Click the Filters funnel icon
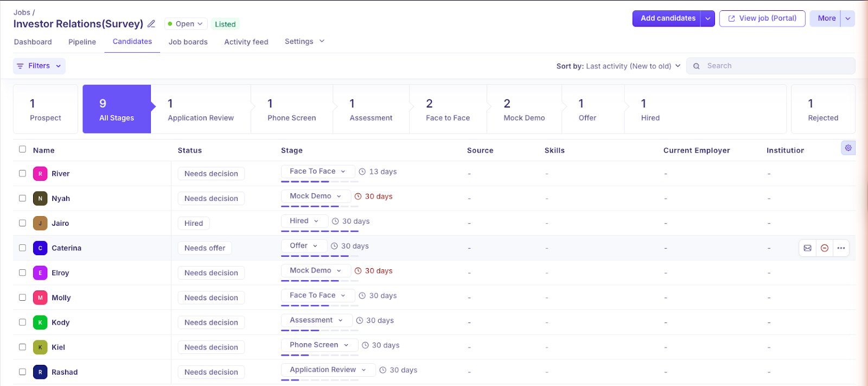The image size is (868, 386). [x=20, y=66]
